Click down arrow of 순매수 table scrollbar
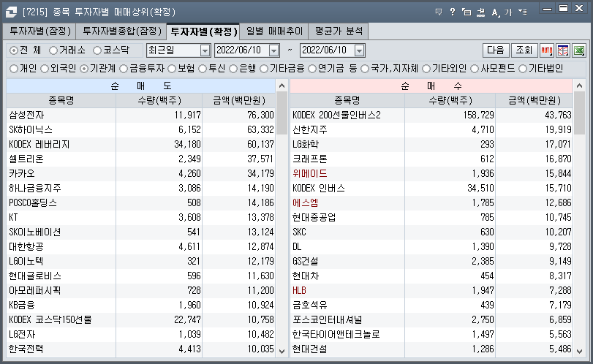The width and height of the screenshot is (593, 364). tap(579, 351)
